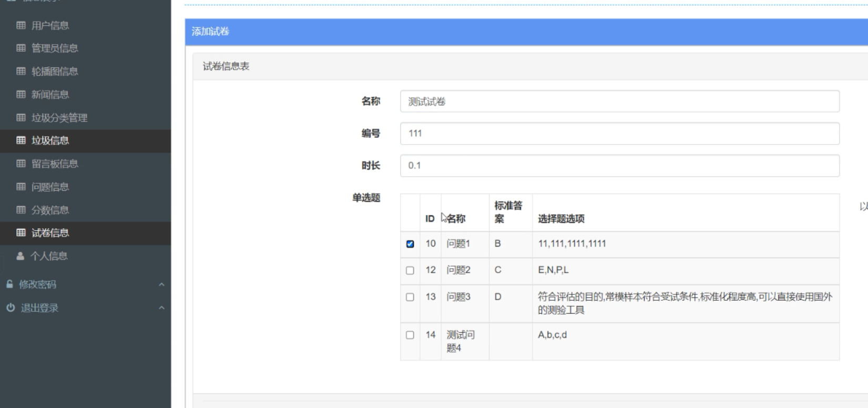This screenshot has height=408, width=868.
Task: Click the 标准答案 column header
Action: [508, 212]
